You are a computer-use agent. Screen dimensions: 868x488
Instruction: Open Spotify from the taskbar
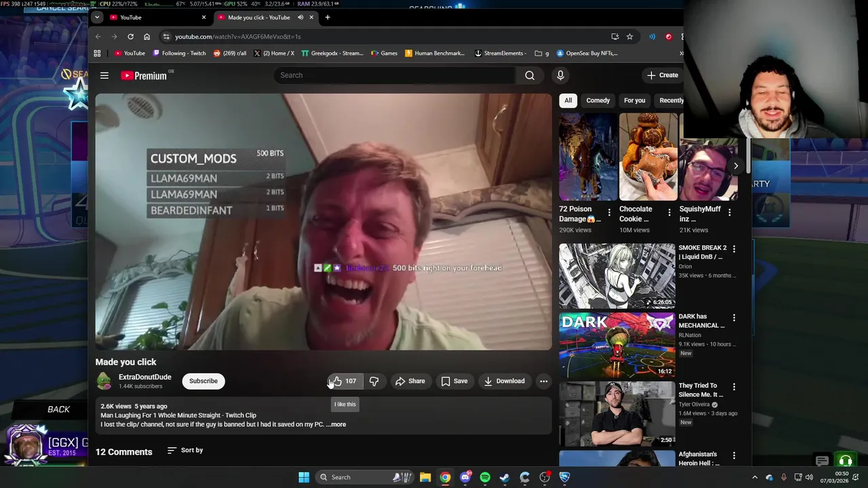tap(485, 477)
